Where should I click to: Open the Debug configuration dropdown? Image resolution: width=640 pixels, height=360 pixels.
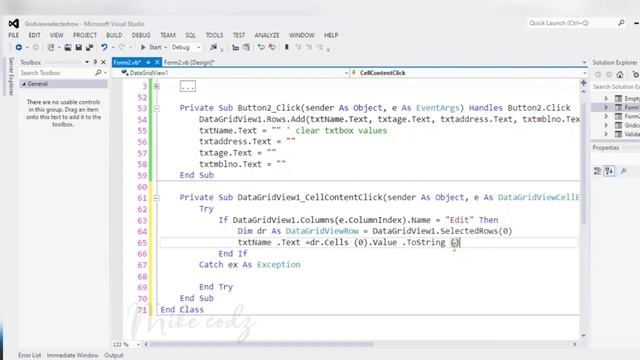[x=199, y=48]
